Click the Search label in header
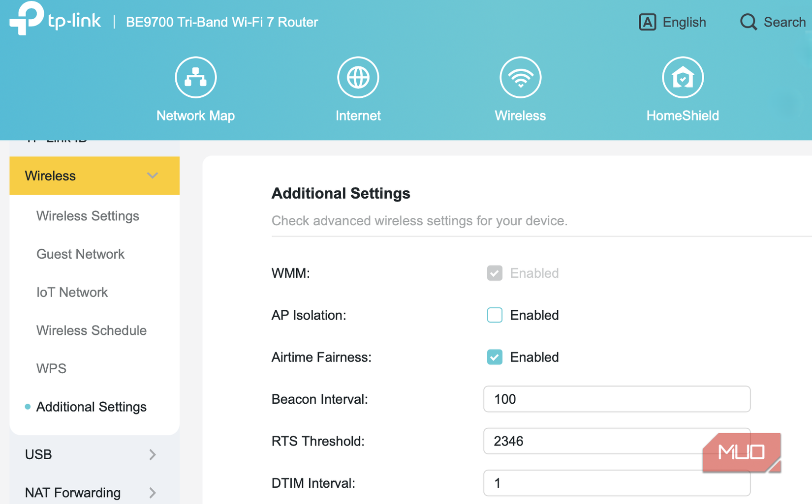812x504 pixels. click(784, 22)
